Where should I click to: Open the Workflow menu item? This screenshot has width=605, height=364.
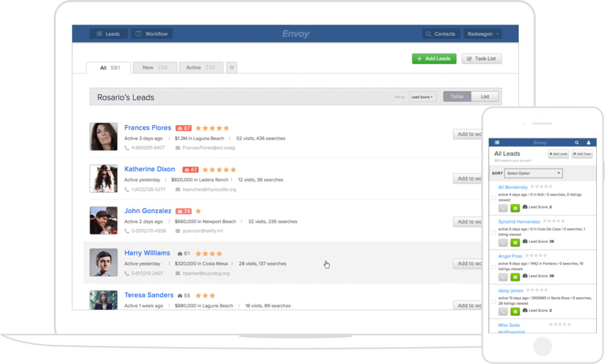pyautogui.click(x=152, y=34)
